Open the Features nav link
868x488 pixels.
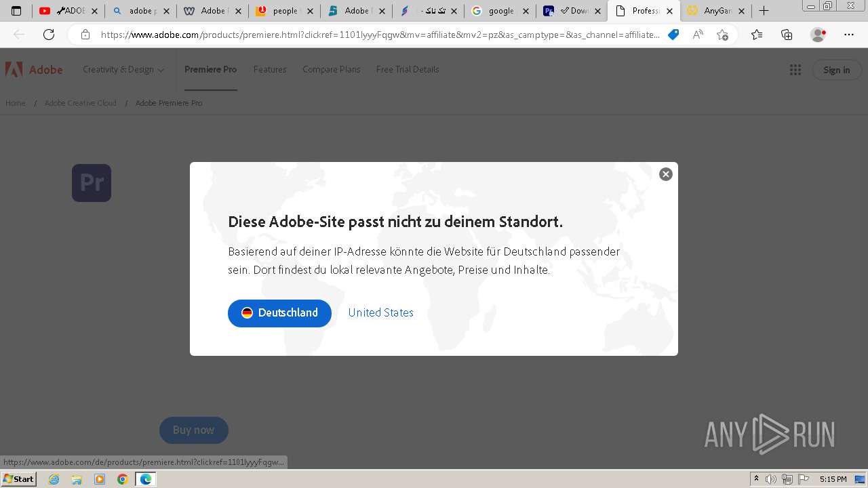pyautogui.click(x=270, y=69)
